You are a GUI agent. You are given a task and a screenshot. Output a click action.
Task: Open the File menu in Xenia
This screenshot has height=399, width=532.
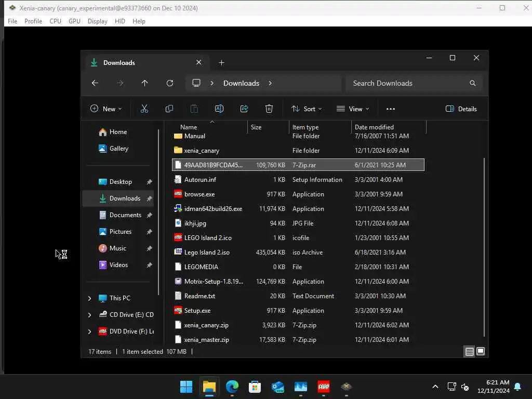coord(12,21)
